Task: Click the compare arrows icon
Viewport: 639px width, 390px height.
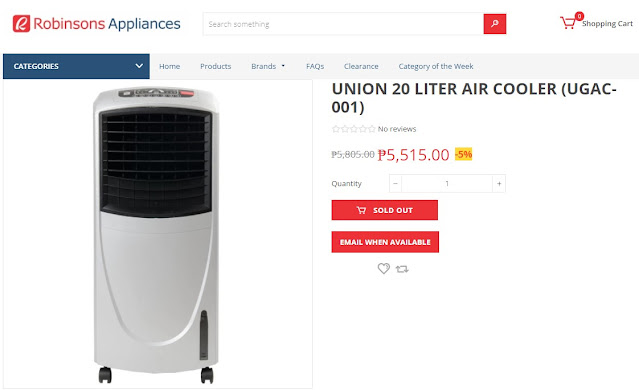Action: (402, 269)
